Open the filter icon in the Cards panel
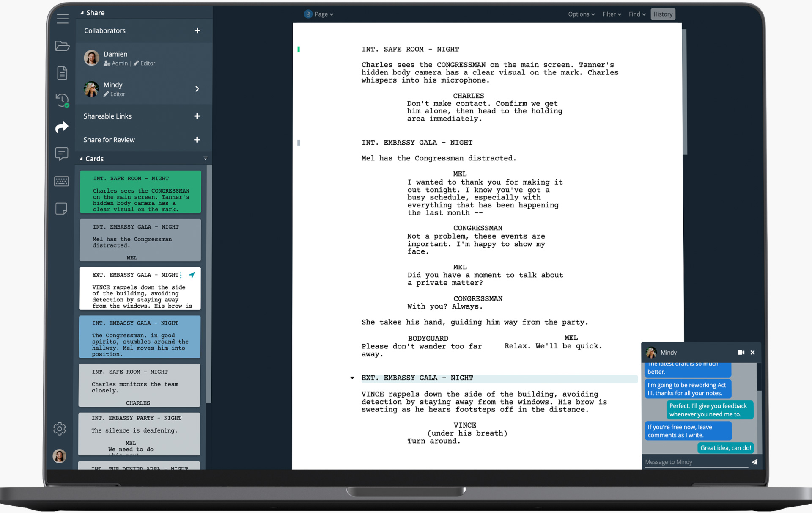 pyautogui.click(x=206, y=157)
